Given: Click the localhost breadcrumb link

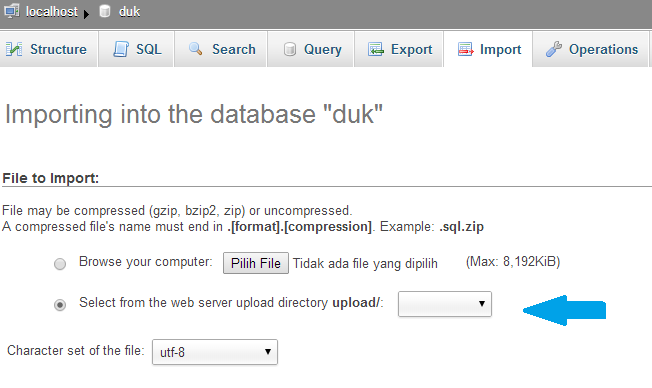Looking at the screenshot, I should click(x=52, y=12).
